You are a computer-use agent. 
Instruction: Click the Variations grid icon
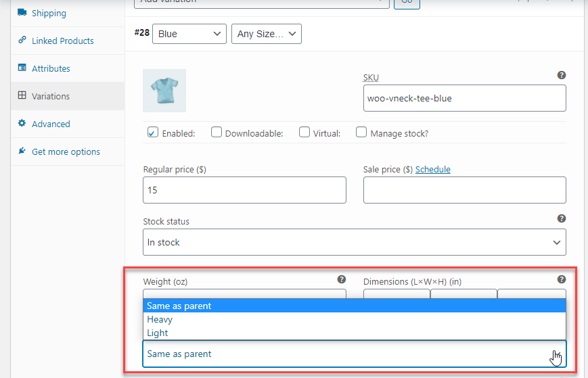22,95
